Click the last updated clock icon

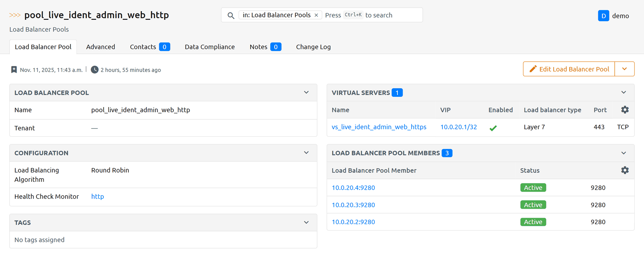click(x=95, y=70)
